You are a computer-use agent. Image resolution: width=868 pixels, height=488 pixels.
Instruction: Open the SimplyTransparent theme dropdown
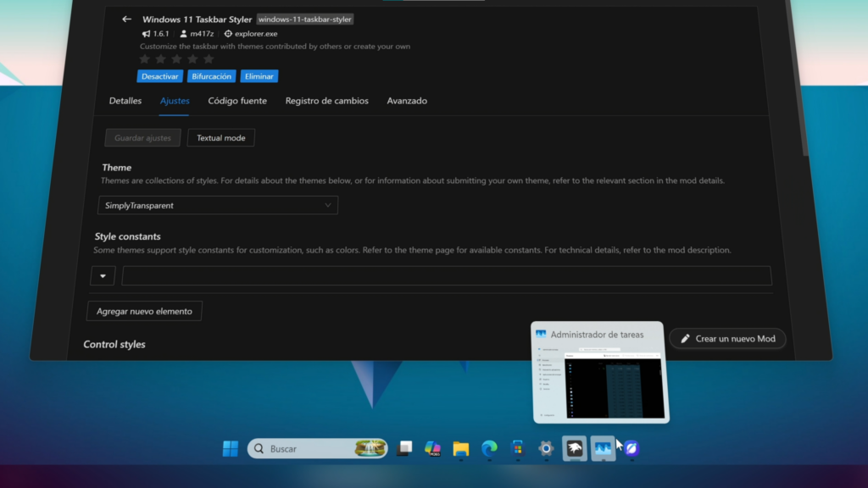pyautogui.click(x=218, y=205)
